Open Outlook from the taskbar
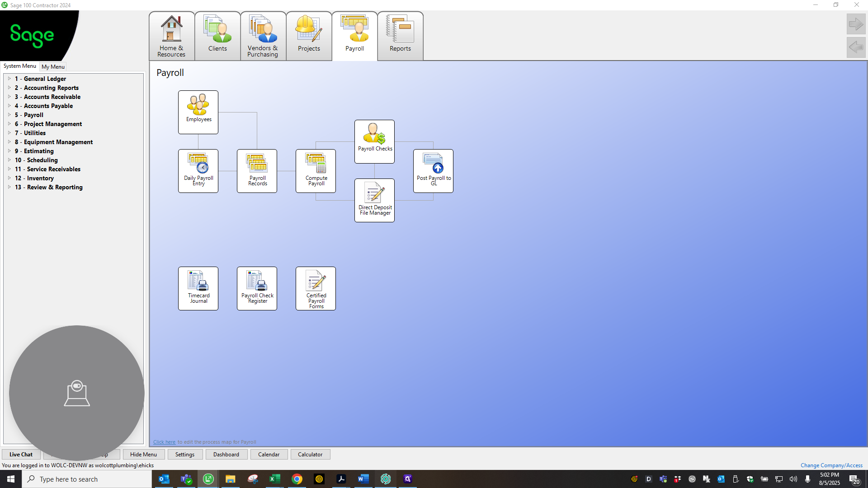The height and width of the screenshot is (488, 868). [x=164, y=479]
